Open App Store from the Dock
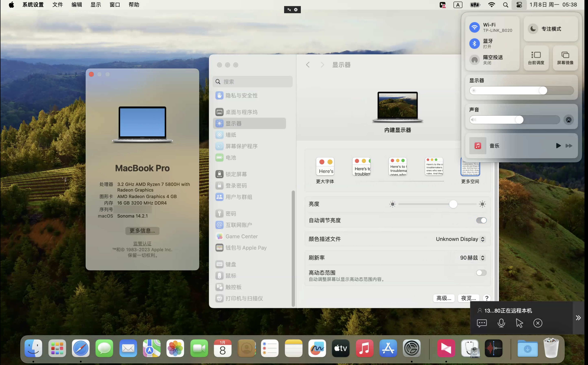Viewport: 588px width, 365px height. pos(388,348)
